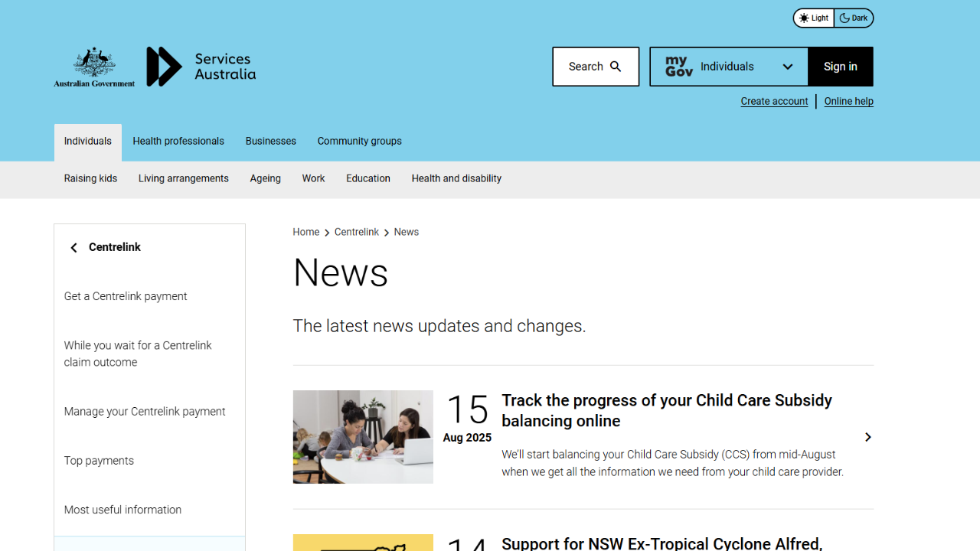Click the Sign in button
The image size is (980, 551).
coord(841,67)
